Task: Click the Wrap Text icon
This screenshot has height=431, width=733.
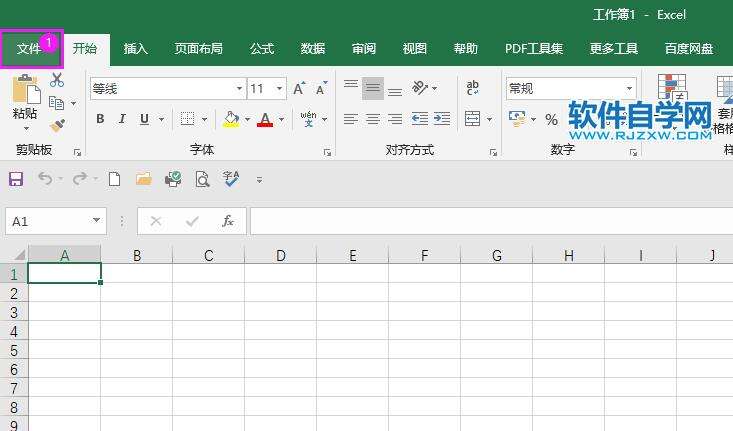Action: click(x=473, y=88)
